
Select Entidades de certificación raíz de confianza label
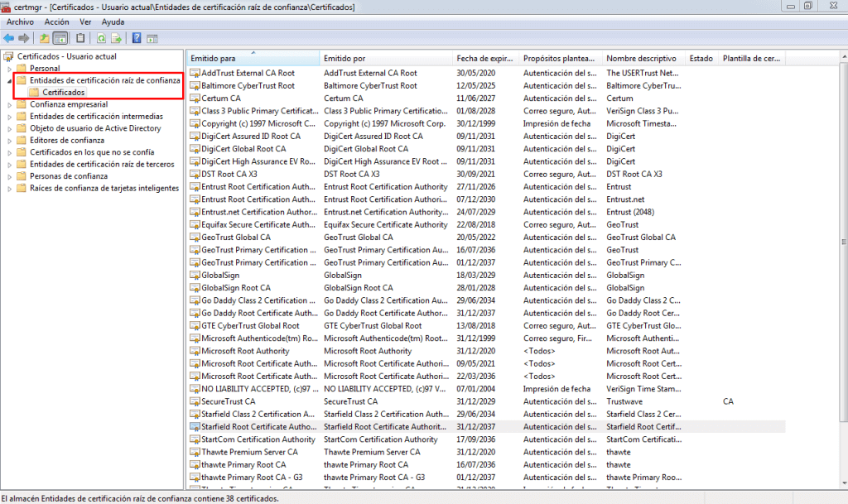coord(105,80)
